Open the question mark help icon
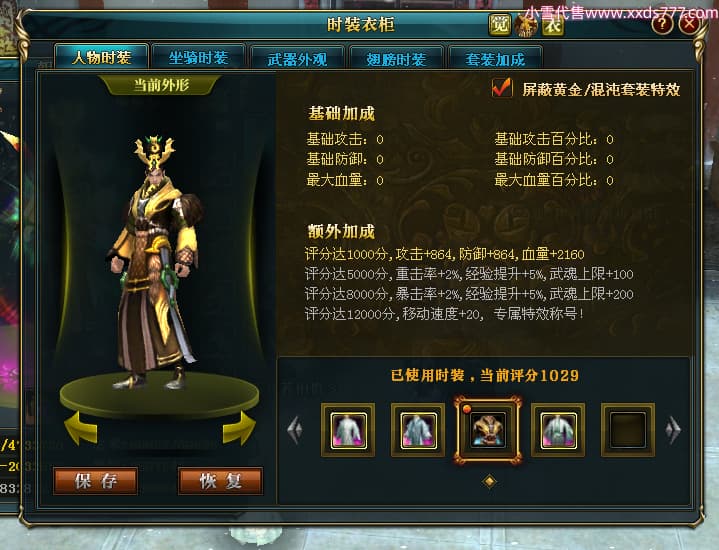The image size is (719, 550). (x=662, y=23)
